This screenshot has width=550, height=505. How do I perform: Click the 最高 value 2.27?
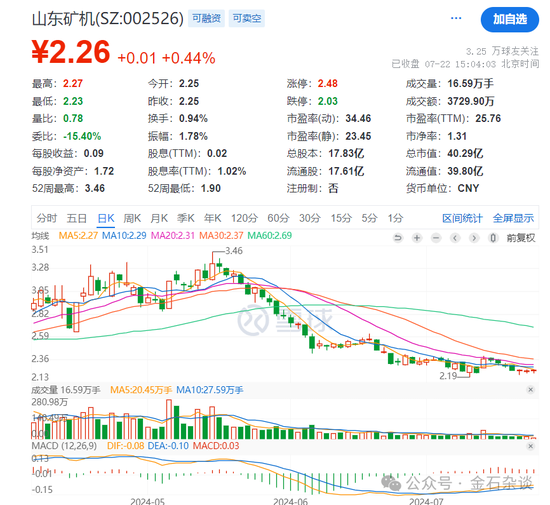(x=73, y=83)
